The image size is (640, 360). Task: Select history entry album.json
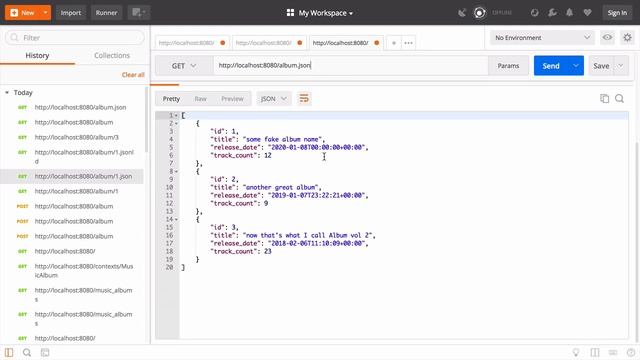80,107
